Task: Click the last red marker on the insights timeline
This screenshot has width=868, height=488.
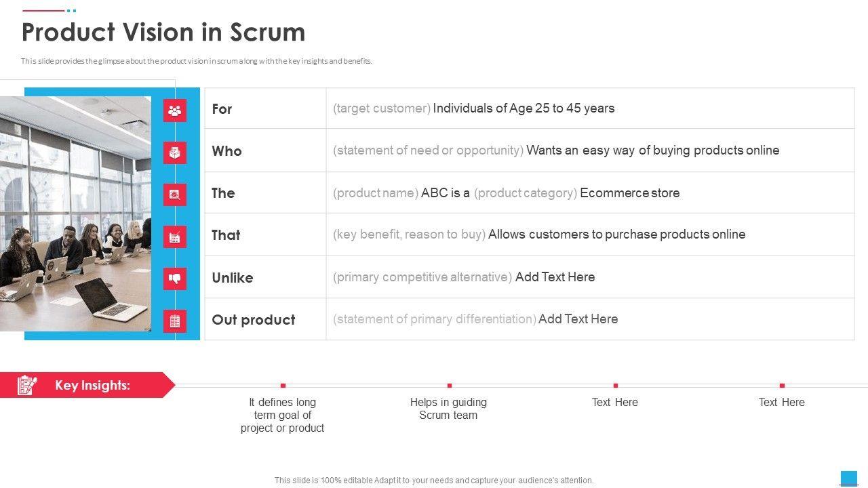Action: pos(782,386)
